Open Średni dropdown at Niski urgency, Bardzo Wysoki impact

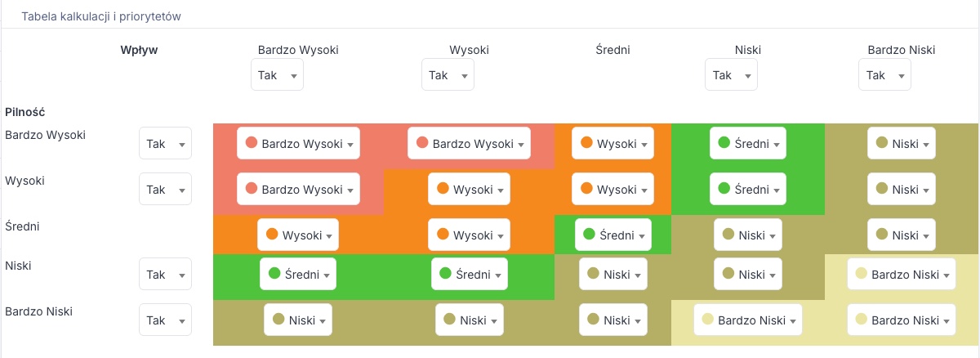(298, 275)
